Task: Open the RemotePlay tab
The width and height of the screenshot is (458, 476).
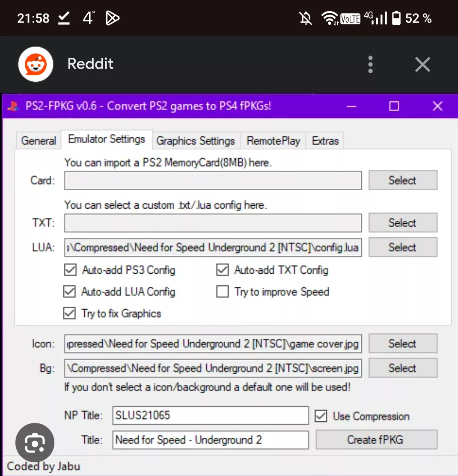Action: [x=273, y=141]
